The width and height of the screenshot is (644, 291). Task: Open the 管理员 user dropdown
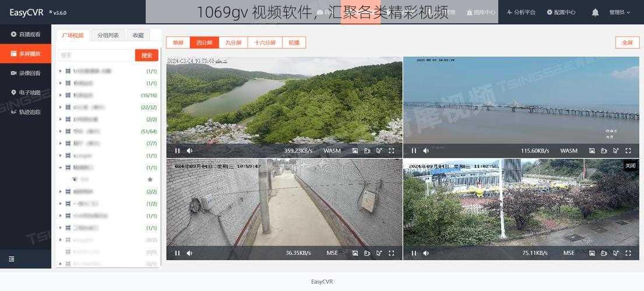tap(620, 13)
